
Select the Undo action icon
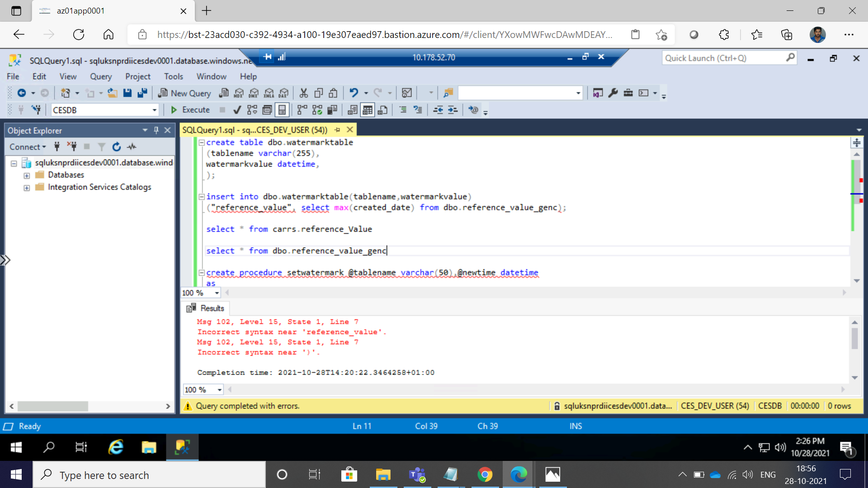[x=354, y=93]
